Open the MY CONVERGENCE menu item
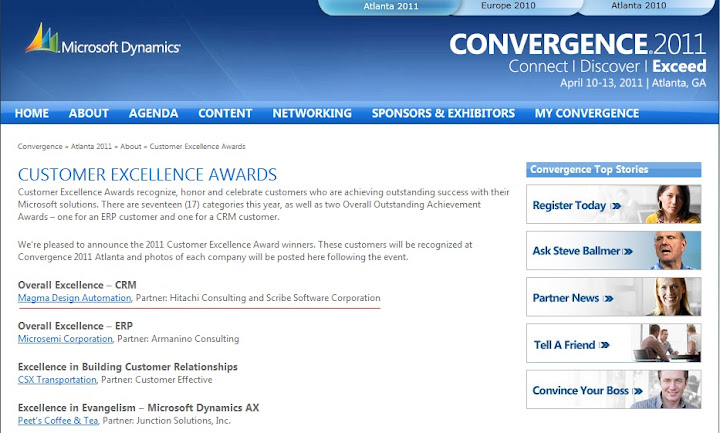 (586, 113)
